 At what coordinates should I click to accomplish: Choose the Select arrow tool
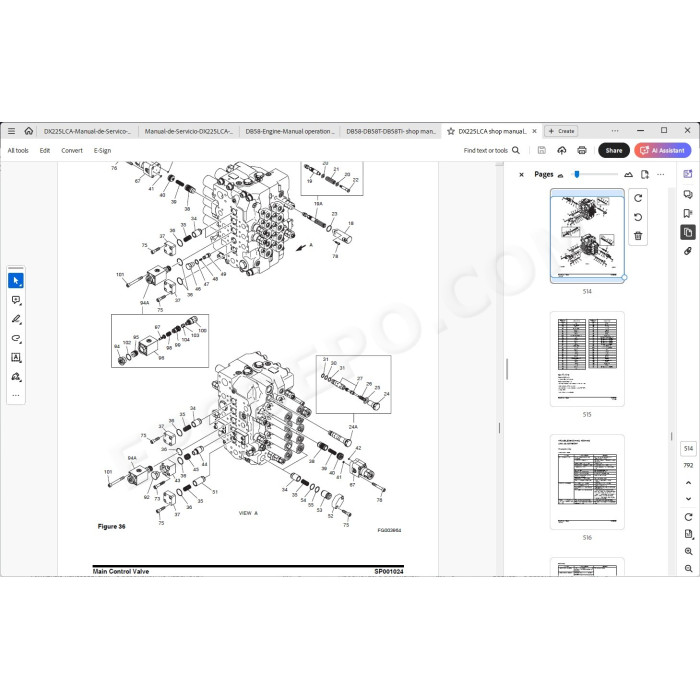(16, 281)
